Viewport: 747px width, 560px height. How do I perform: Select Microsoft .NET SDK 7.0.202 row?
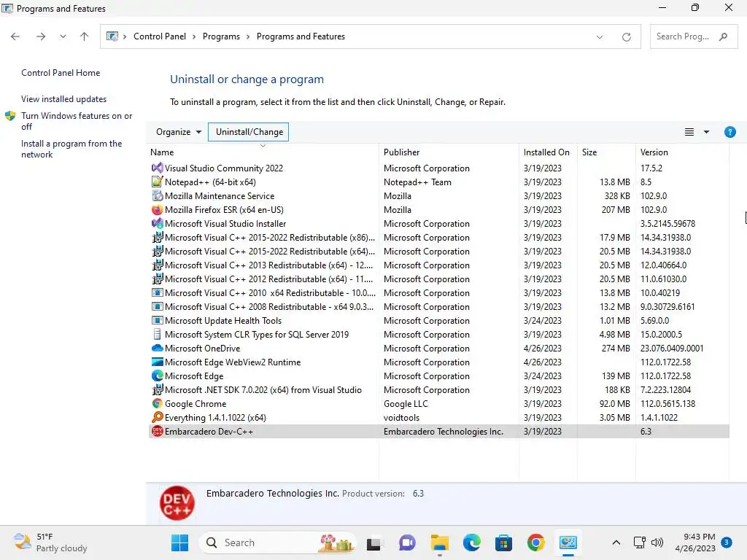tap(438, 389)
